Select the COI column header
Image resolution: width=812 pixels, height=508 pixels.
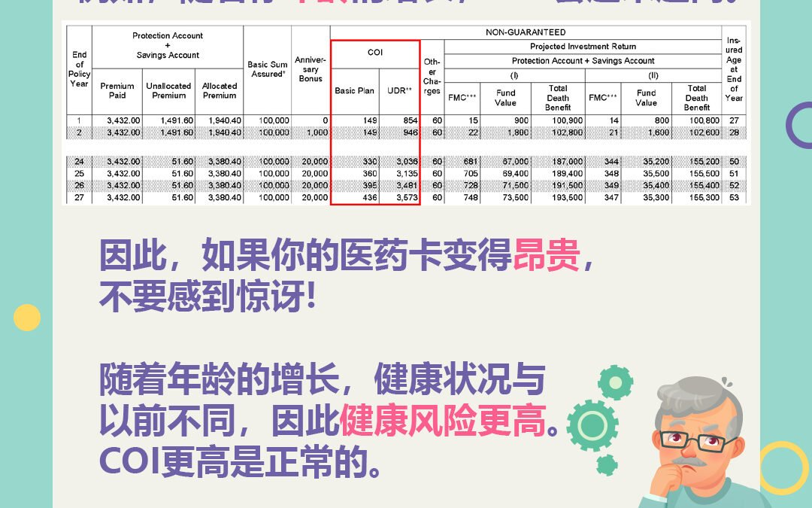(x=374, y=53)
